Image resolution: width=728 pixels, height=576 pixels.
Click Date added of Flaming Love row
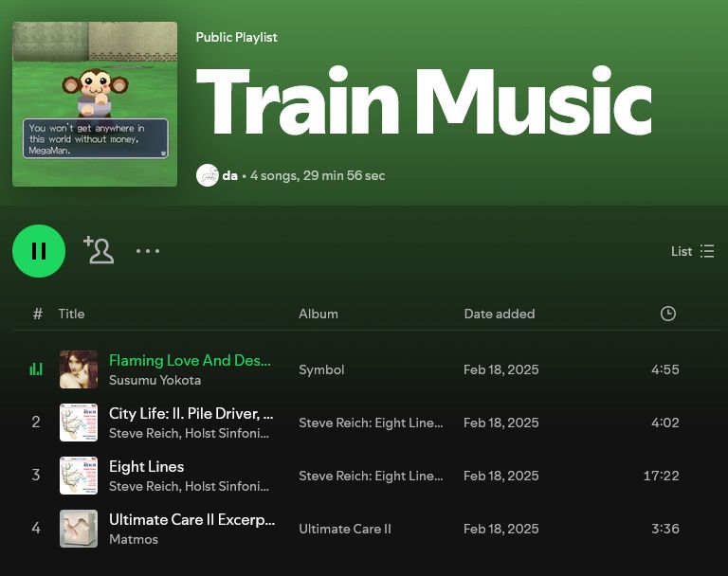[500, 369]
